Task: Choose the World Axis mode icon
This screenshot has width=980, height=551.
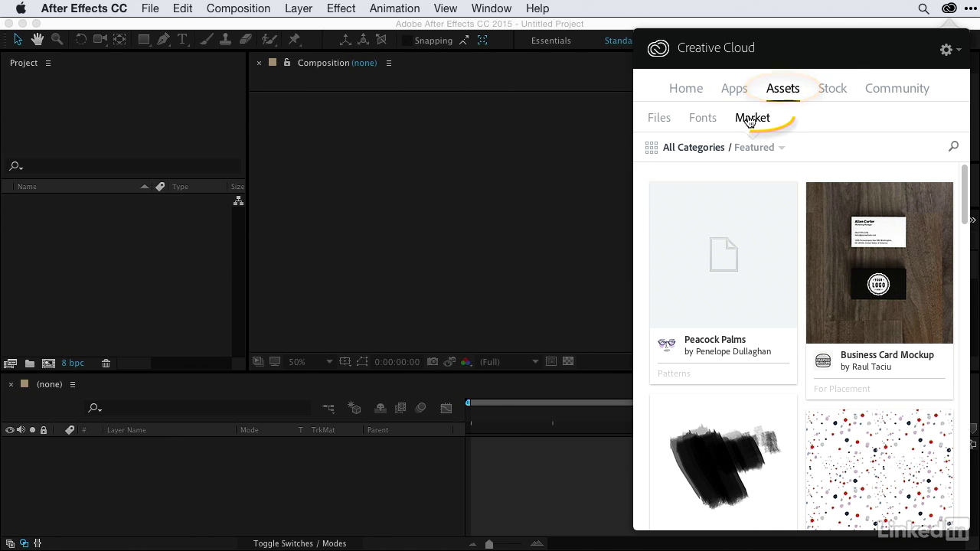Action: (364, 40)
